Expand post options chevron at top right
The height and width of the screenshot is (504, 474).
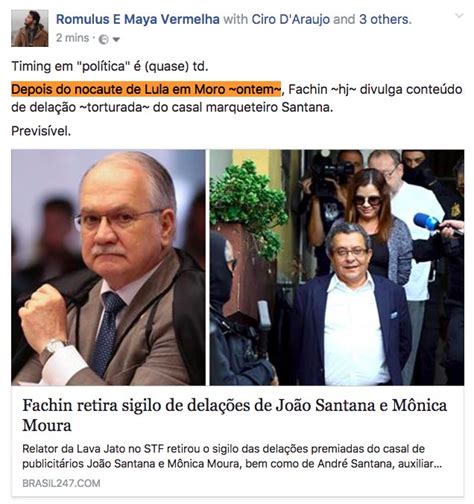[459, 16]
